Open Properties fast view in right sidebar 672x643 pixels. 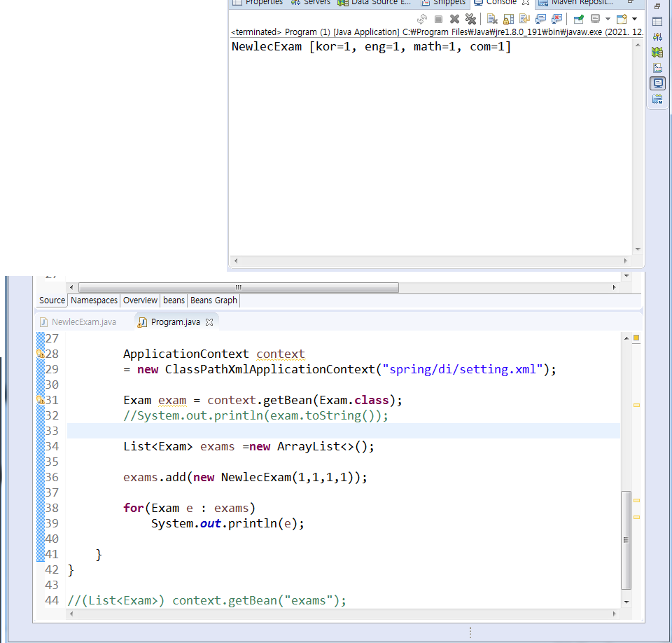(x=657, y=22)
